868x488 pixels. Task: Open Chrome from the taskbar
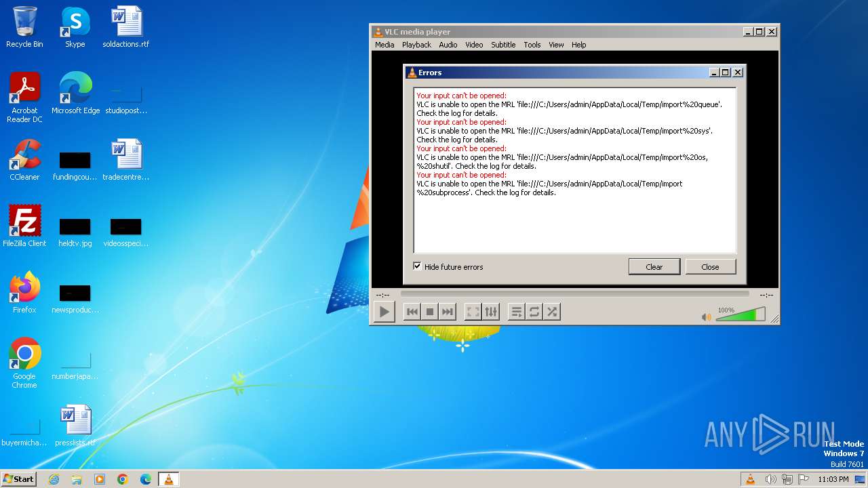point(123,479)
